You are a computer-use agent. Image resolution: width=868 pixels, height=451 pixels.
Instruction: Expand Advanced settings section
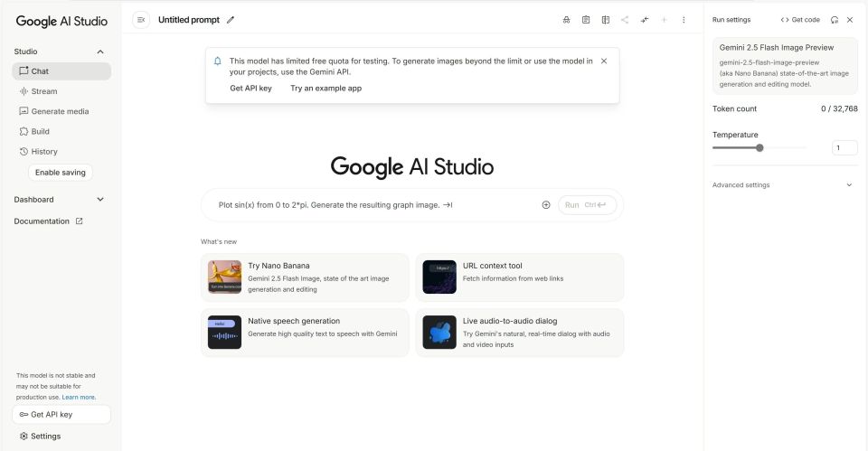click(x=785, y=184)
